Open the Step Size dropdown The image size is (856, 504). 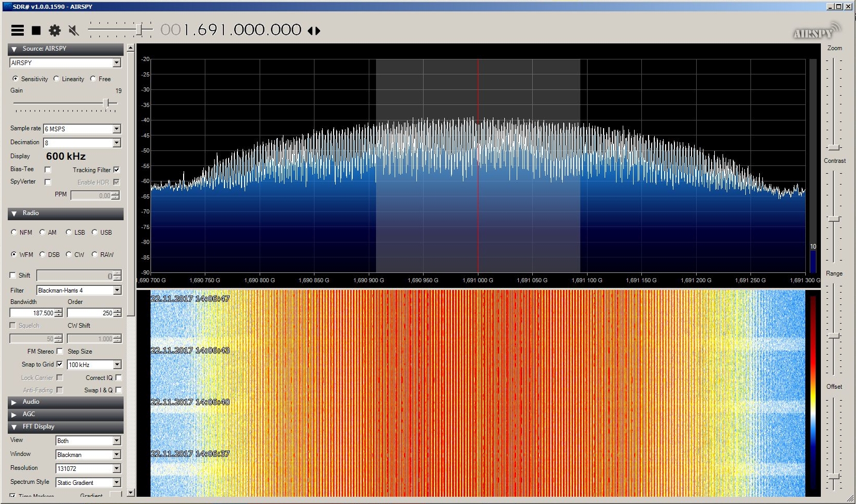click(x=94, y=365)
